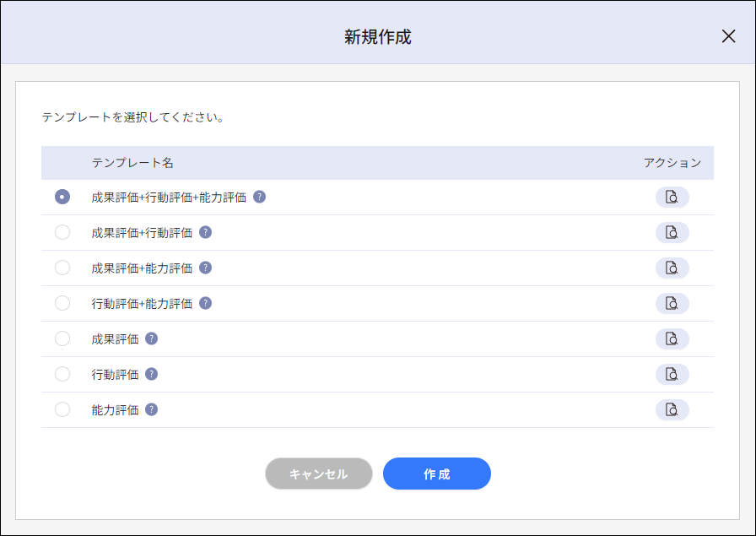Open the preview for 能力評価 template
The width and height of the screenshot is (756, 536).
(x=672, y=410)
